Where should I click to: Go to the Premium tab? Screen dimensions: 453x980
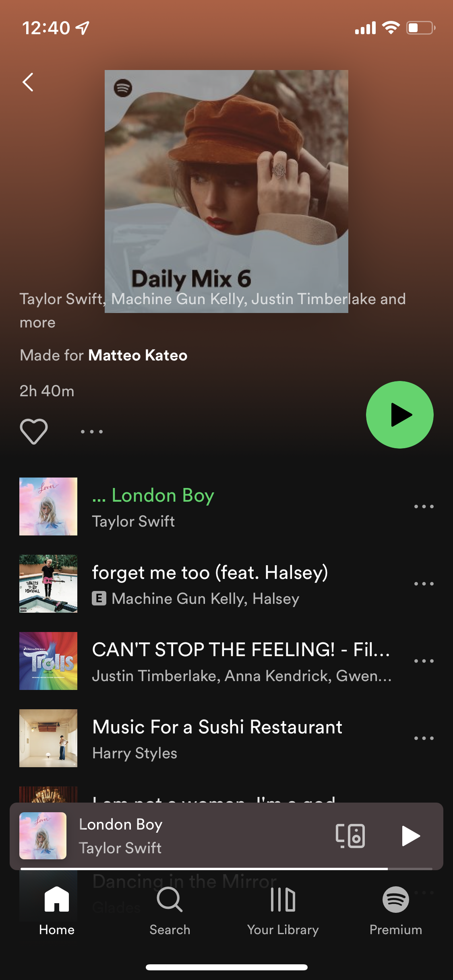pyautogui.click(x=396, y=911)
